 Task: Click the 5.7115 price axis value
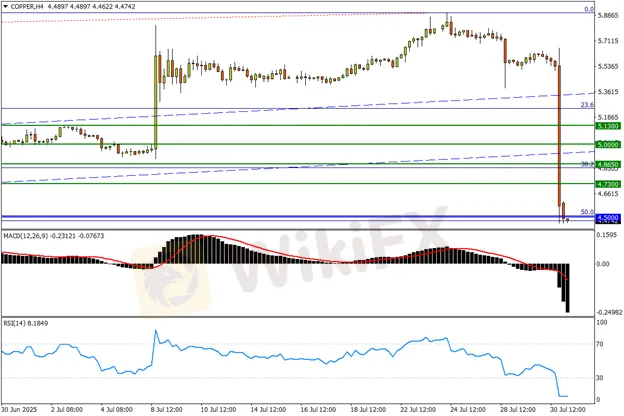tap(608, 41)
